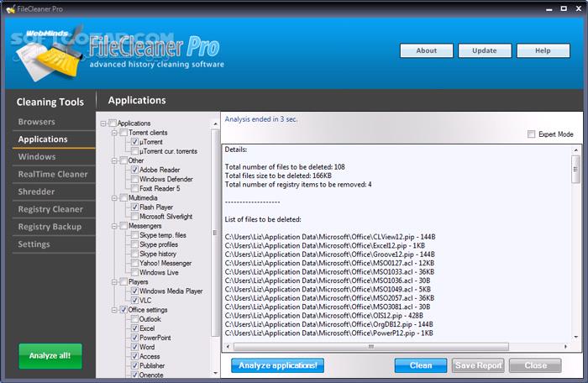Check Foxit Reader 5 checkbox
This screenshot has height=383, width=588.
pyautogui.click(x=134, y=188)
